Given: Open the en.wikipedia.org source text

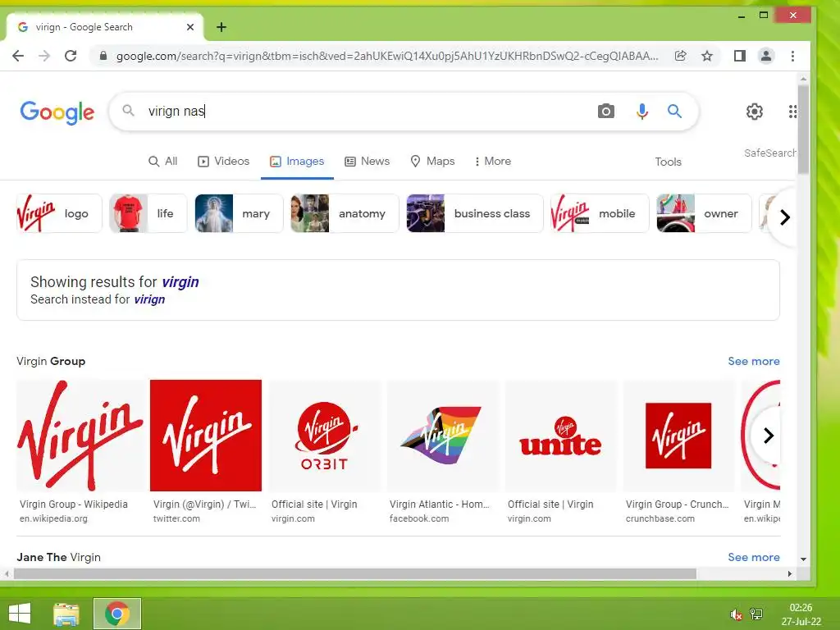Looking at the screenshot, I should click(x=53, y=518).
